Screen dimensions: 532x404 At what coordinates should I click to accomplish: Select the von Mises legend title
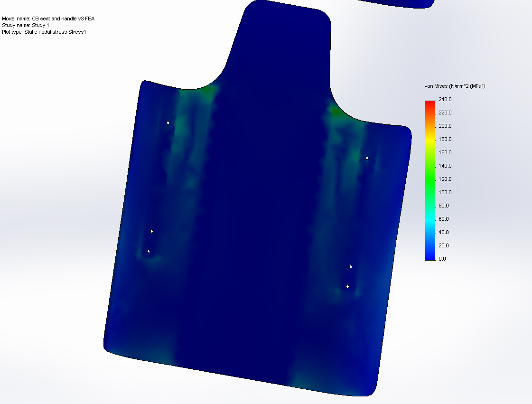click(x=454, y=86)
